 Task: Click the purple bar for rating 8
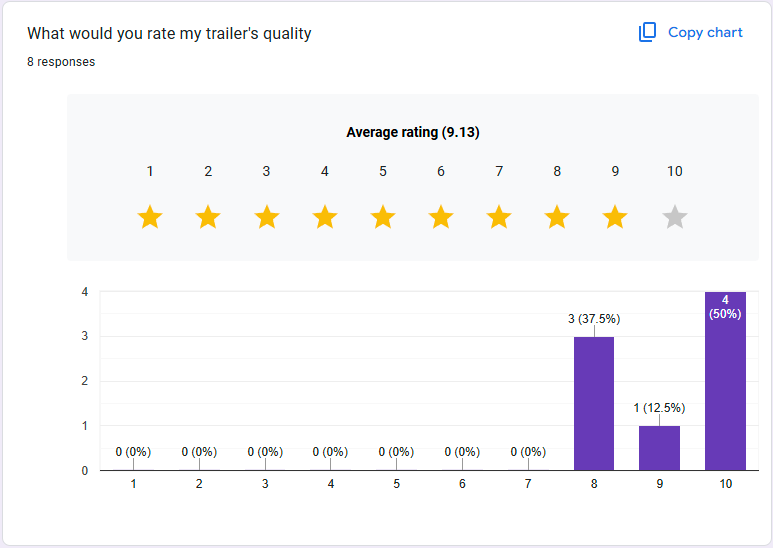594,403
